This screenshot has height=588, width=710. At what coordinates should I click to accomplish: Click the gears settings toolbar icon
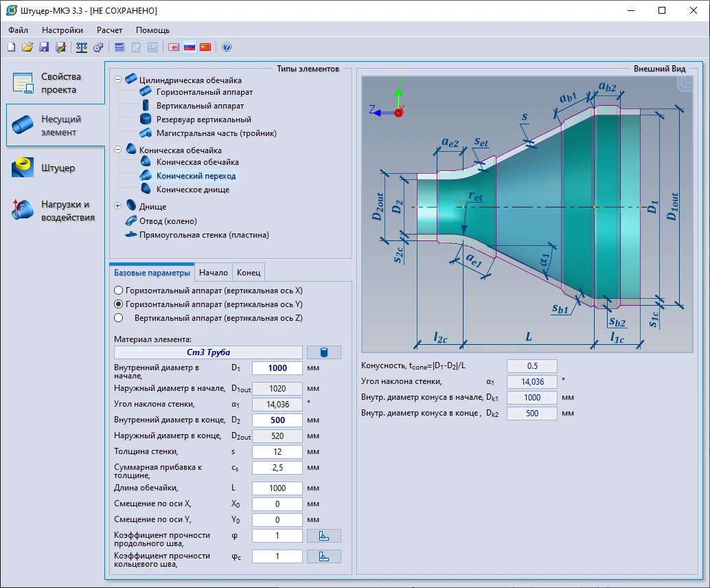pyautogui.click(x=98, y=47)
